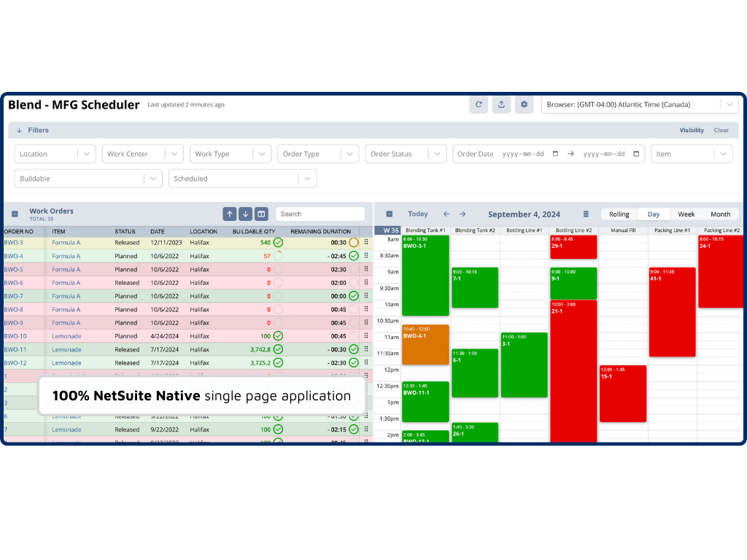This screenshot has height=560, width=747.
Task: Click the refresh icon in the header
Action: (479, 104)
